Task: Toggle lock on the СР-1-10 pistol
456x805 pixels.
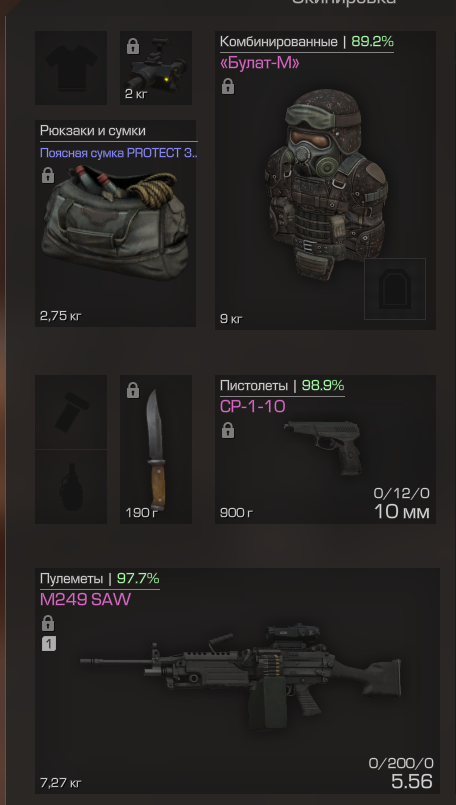Action: (x=227, y=430)
